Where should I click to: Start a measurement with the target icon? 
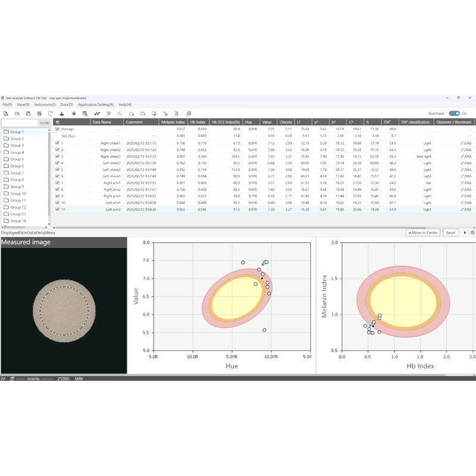point(73,114)
